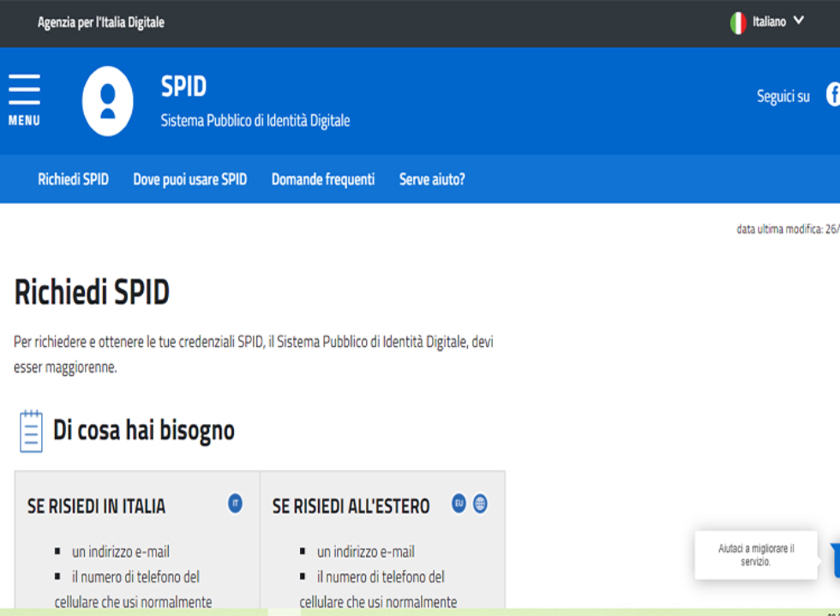Screen dimensions: 840x616
Task: Click the SE RISIEDI ALL'ESTERO heading
Action: 351,506
